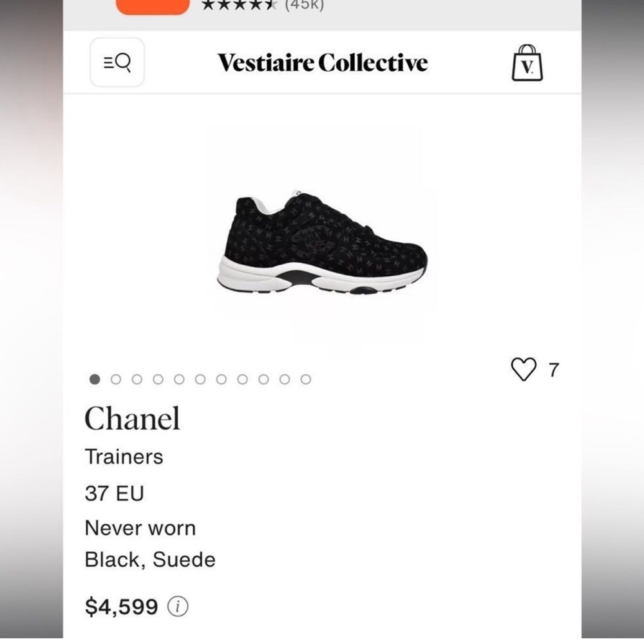The height and width of the screenshot is (644, 644).
Task: Click the Trainers category label
Action: pyautogui.click(x=124, y=457)
